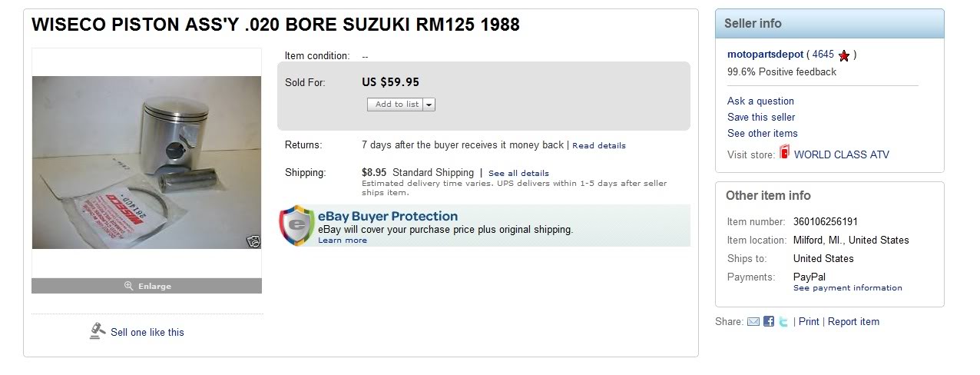The width and height of the screenshot is (980, 375).
Task: Share this item via the email icon
Action: pyautogui.click(x=753, y=322)
